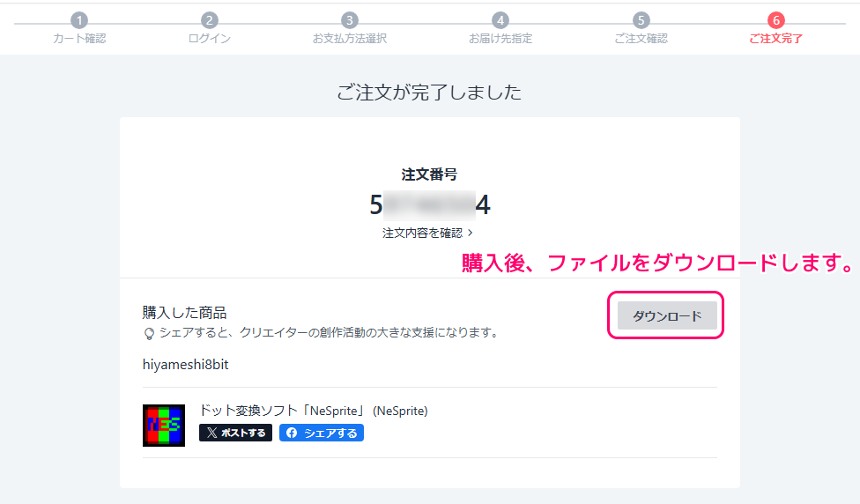This screenshot has height=504, width=860.
Task: Click step 5 ご注文確認 circle
Action: [x=641, y=20]
